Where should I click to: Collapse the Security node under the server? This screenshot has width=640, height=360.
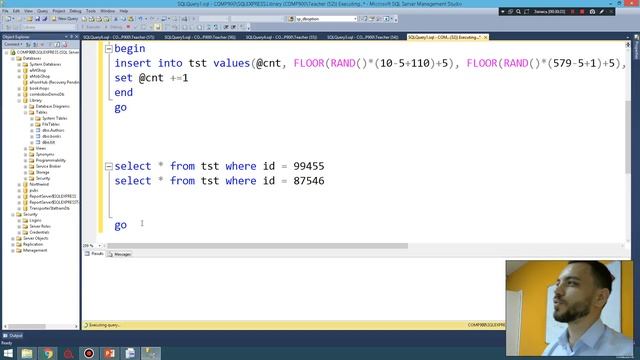point(13,214)
